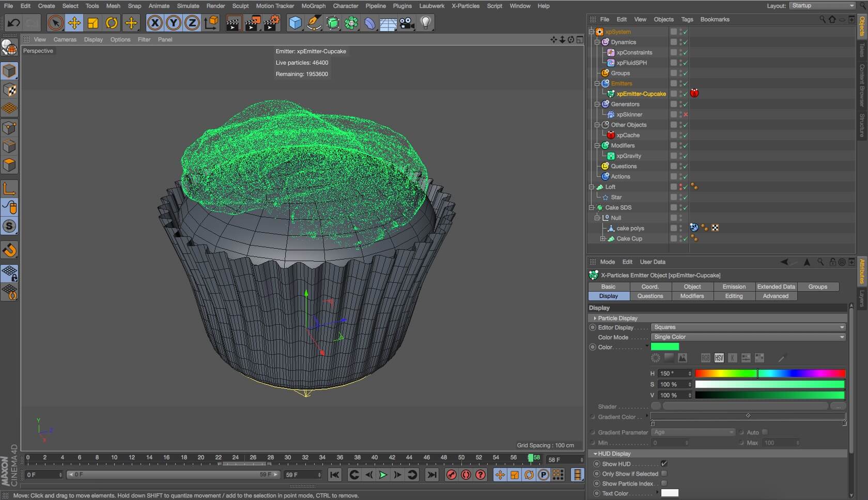Open the Color Mode dropdown
Image resolution: width=868 pixels, height=500 pixels.
click(x=748, y=337)
